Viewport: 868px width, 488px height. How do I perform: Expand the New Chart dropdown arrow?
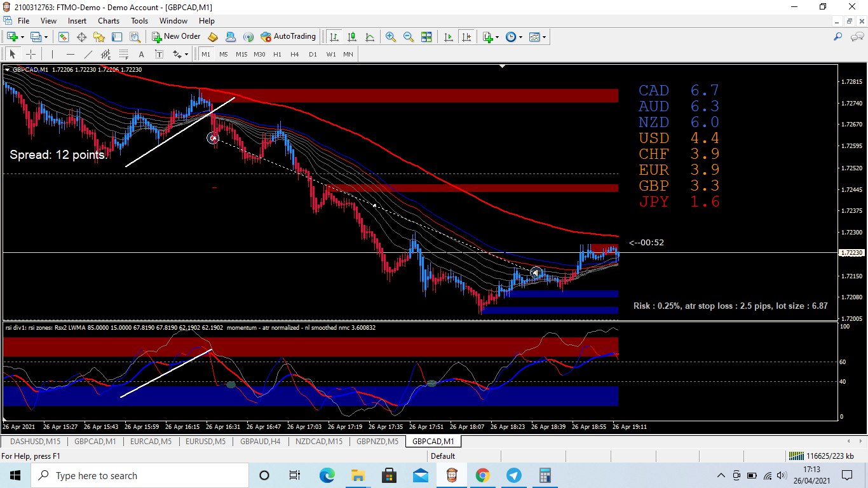coord(22,37)
